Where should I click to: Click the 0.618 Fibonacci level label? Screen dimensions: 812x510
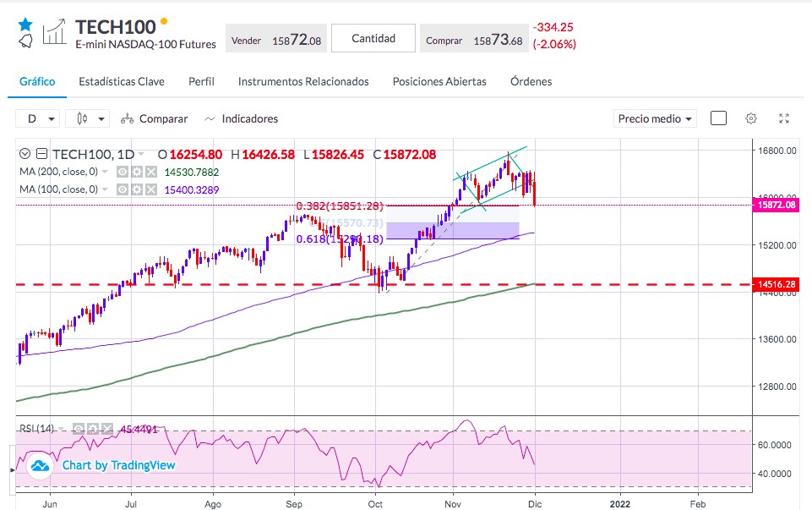click(x=340, y=239)
